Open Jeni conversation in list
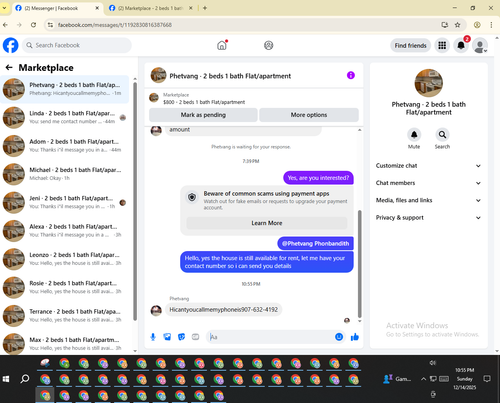 pos(65,202)
